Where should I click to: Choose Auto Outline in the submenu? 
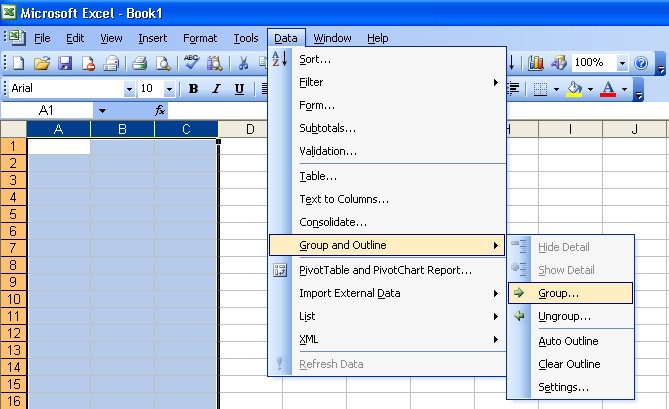point(570,341)
